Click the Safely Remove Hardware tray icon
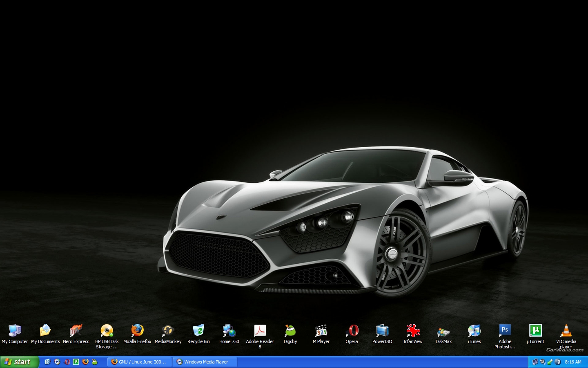The width and height of the screenshot is (588, 368). coord(550,362)
